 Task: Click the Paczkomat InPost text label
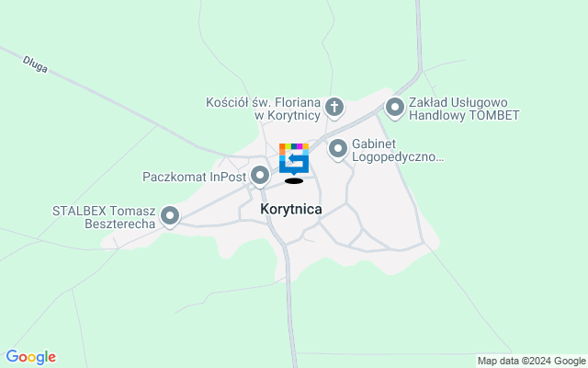tap(194, 177)
